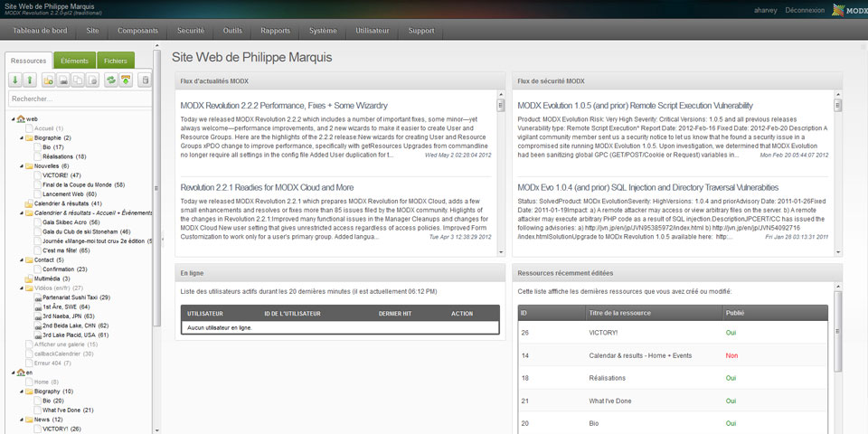Image resolution: width=868 pixels, height=434 pixels.
Task: Open the Composants menu
Action: pos(137,31)
